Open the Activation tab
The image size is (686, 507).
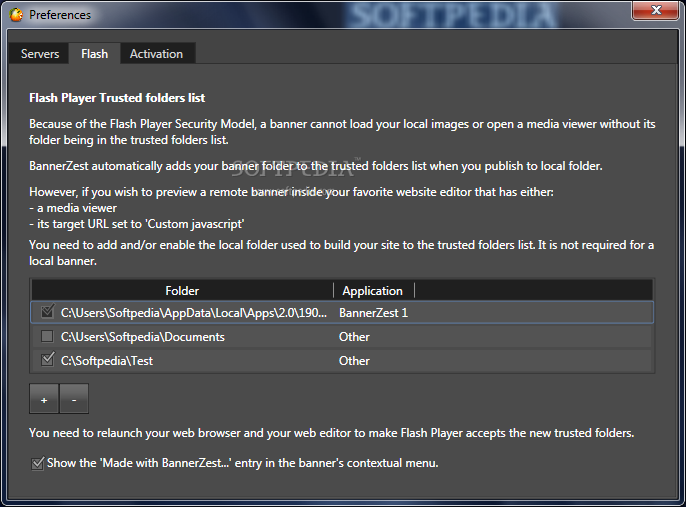click(157, 54)
